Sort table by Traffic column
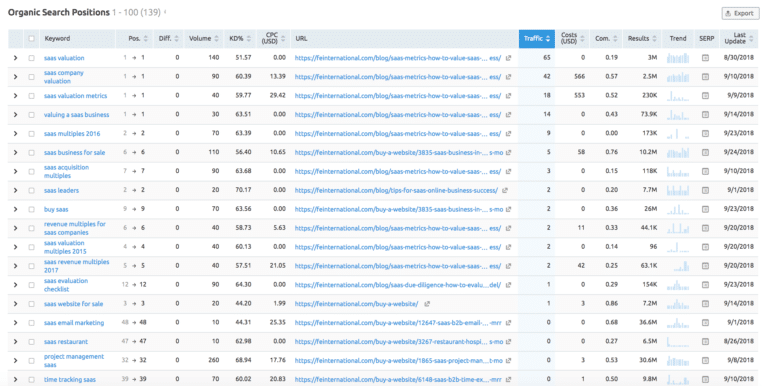This screenshot has width=768, height=386. click(537, 39)
